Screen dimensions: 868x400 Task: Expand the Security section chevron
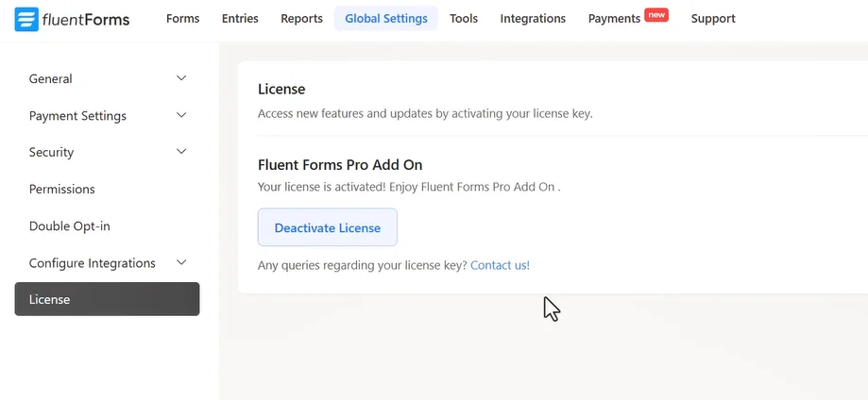[x=181, y=152]
